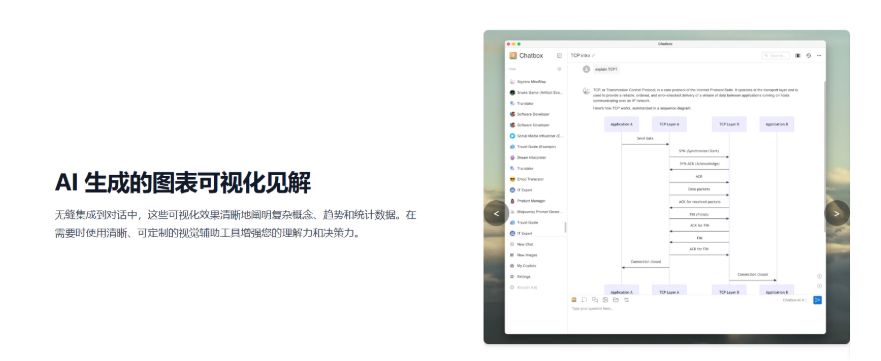The width and height of the screenshot is (881, 361).
Task: Edit the TCP intro conversation title
Action: 593,56
